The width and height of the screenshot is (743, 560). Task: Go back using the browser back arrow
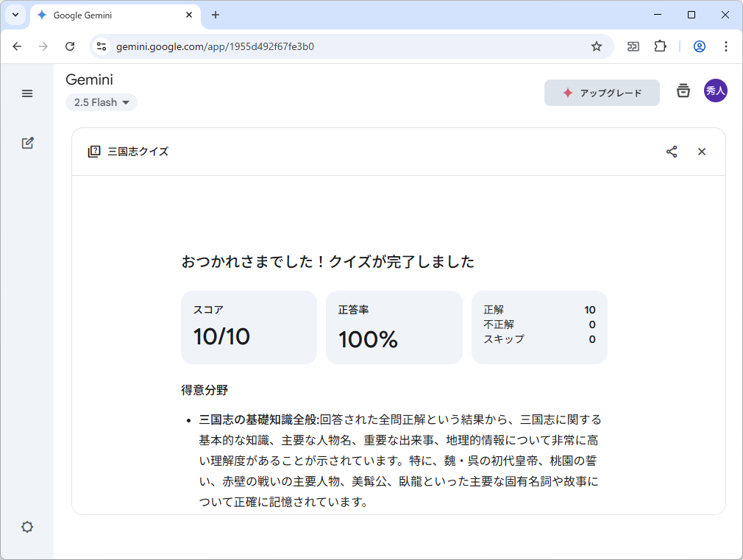[x=17, y=46]
